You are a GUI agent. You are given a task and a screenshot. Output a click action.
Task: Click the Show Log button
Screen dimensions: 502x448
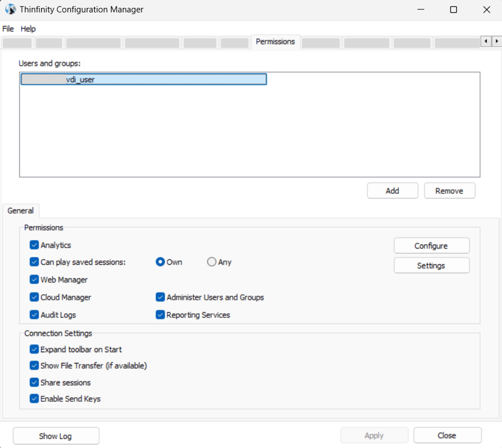click(55, 436)
